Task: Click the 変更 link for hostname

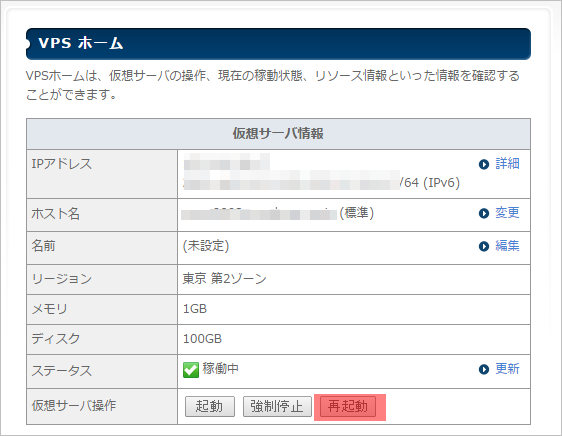Action: (507, 213)
